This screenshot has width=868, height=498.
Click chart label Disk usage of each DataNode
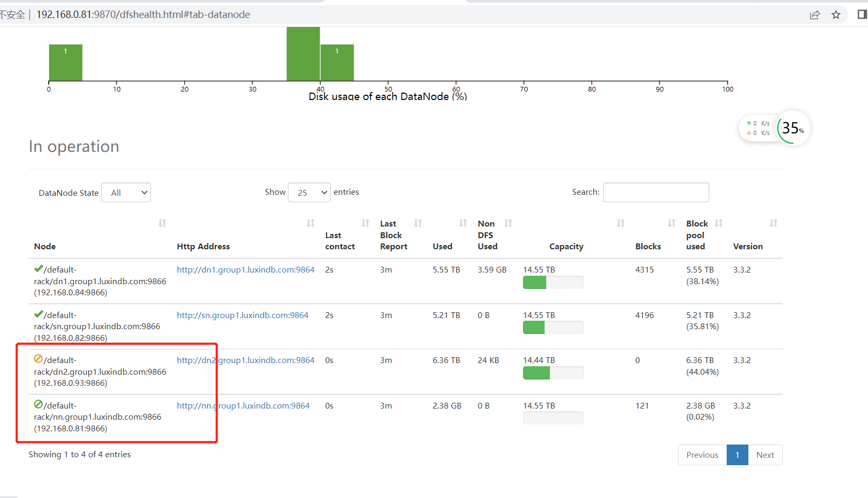[388, 96]
